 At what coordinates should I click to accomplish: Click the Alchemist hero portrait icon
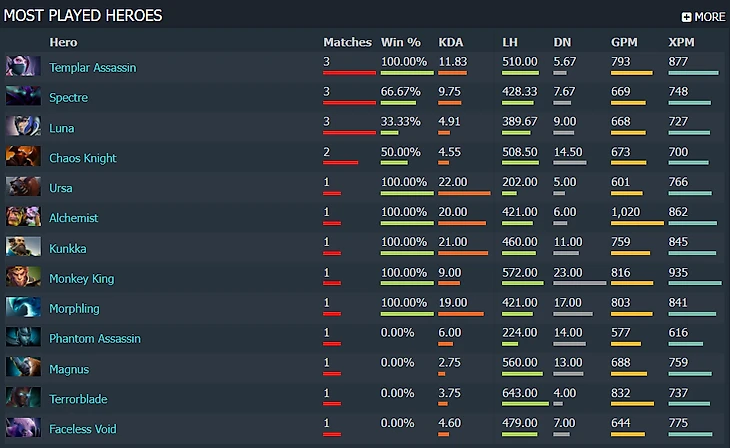(x=23, y=217)
